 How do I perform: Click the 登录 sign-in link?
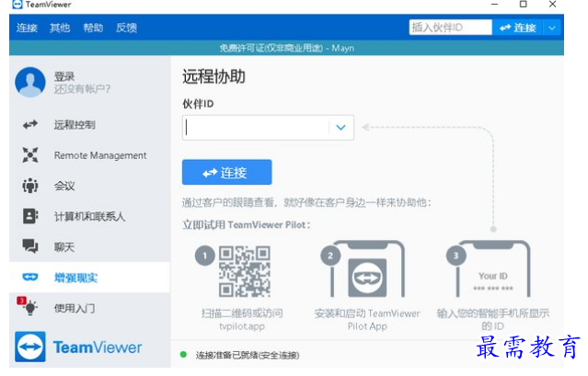click(x=64, y=76)
